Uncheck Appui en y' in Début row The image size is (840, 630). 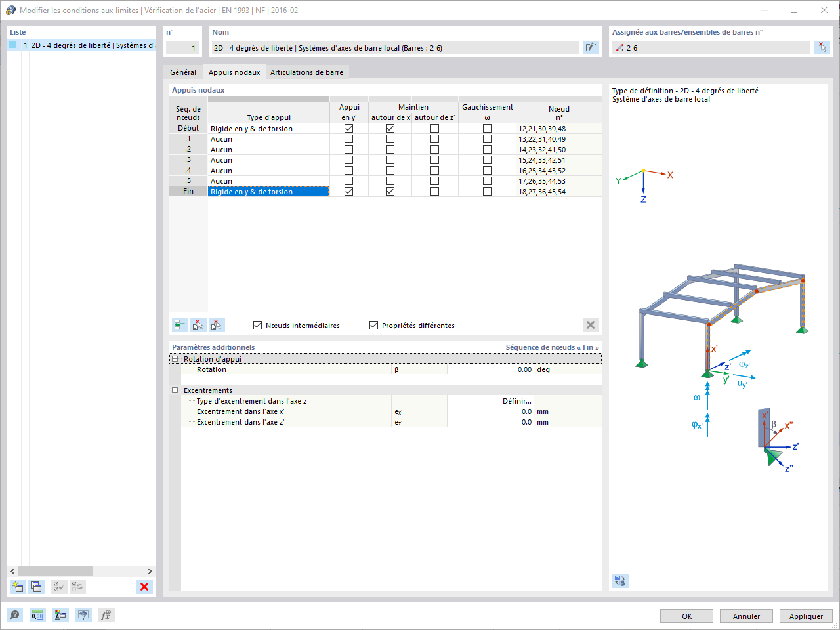click(x=349, y=129)
